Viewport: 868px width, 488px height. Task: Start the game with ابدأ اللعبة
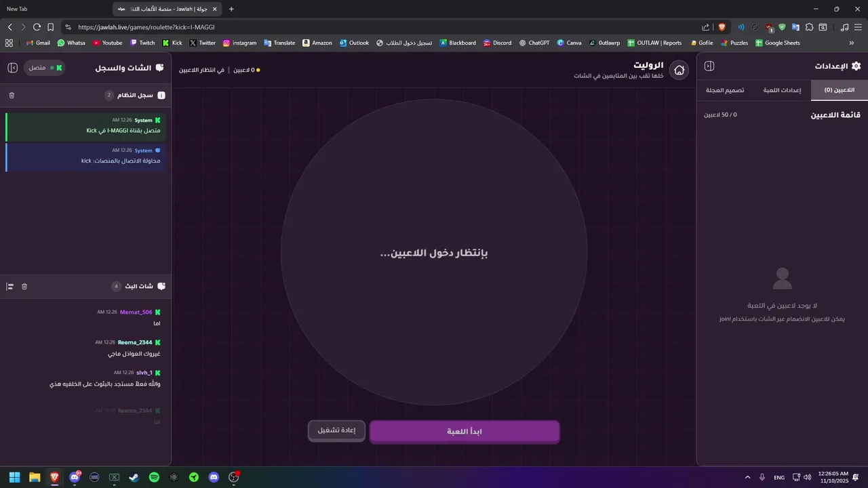point(465,432)
